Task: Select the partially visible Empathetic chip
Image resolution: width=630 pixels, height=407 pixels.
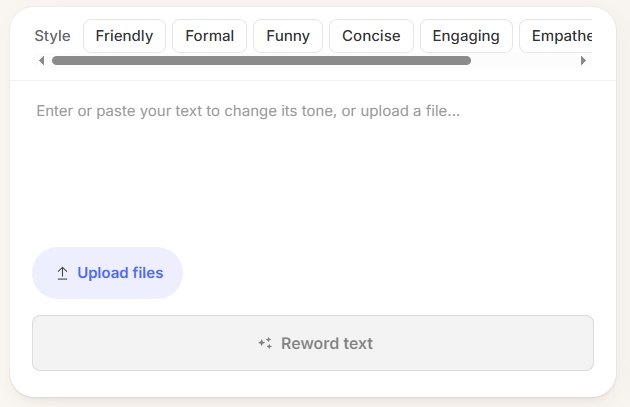Action: pyautogui.click(x=560, y=36)
